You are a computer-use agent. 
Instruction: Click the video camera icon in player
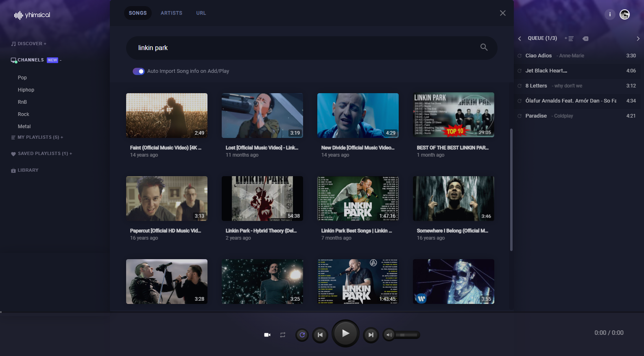click(x=267, y=335)
